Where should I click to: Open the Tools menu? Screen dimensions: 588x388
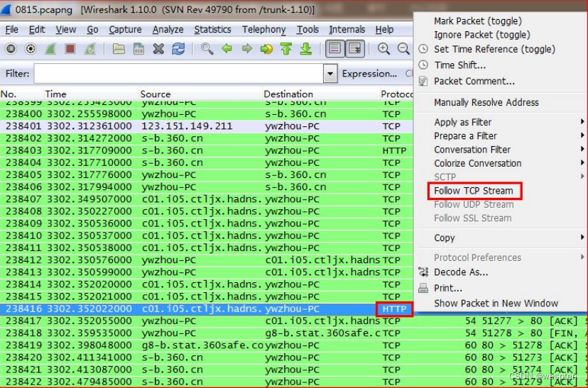pos(307,30)
